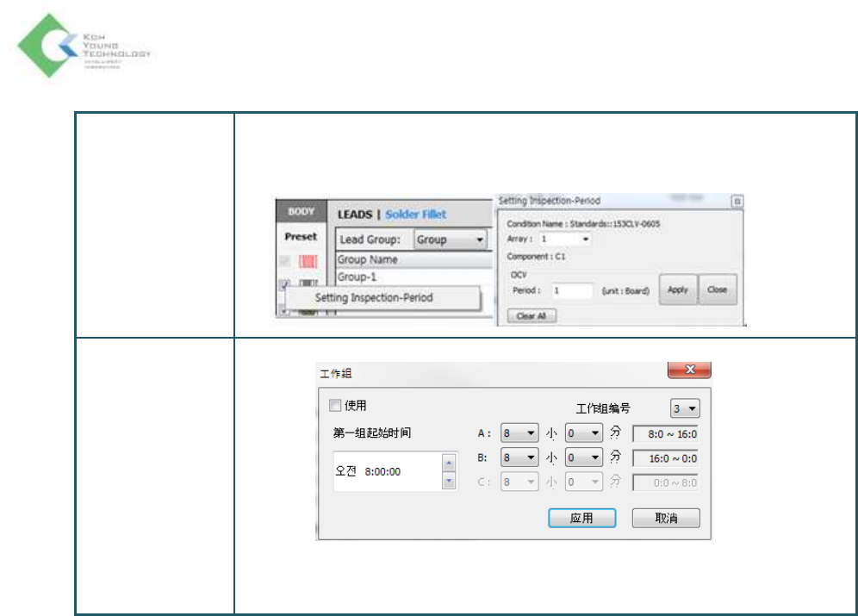Open the 工作组编号 dropdown
This screenshot has height=616, width=858.
685,408
